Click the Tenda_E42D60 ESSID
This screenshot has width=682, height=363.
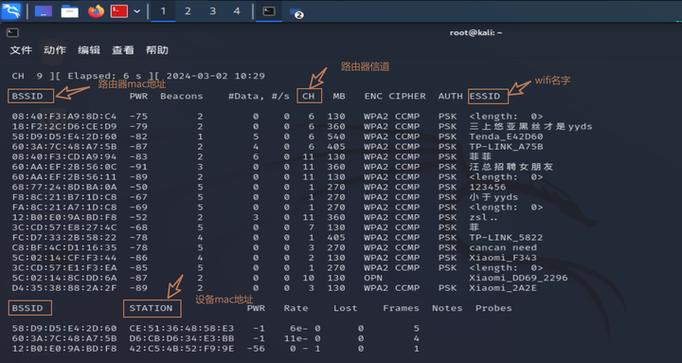click(506, 137)
